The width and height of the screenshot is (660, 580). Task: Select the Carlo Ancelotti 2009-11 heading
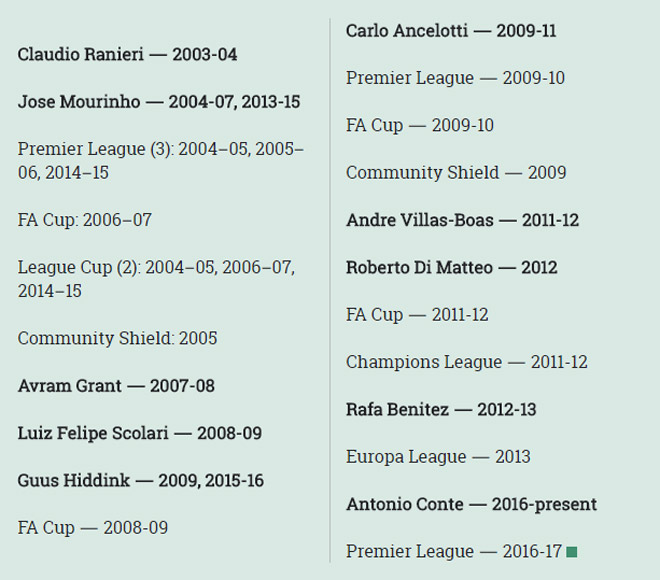(451, 31)
